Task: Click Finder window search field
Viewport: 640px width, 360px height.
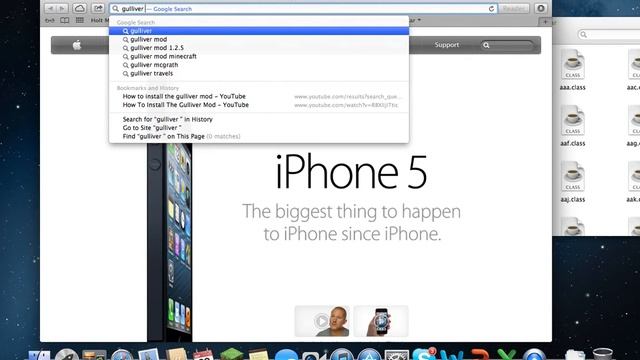Action: coord(608,35)
